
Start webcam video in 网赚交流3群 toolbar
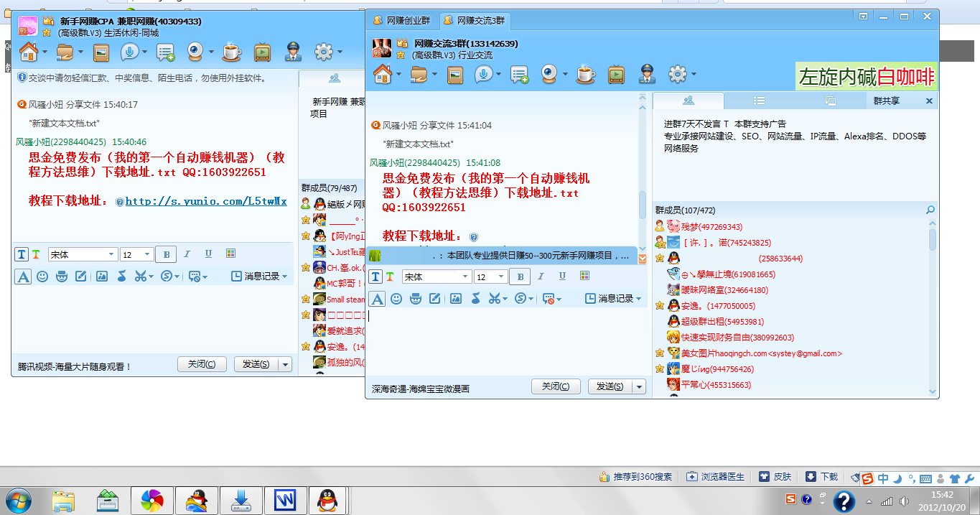pyautogui.click(x=549, y=73)
